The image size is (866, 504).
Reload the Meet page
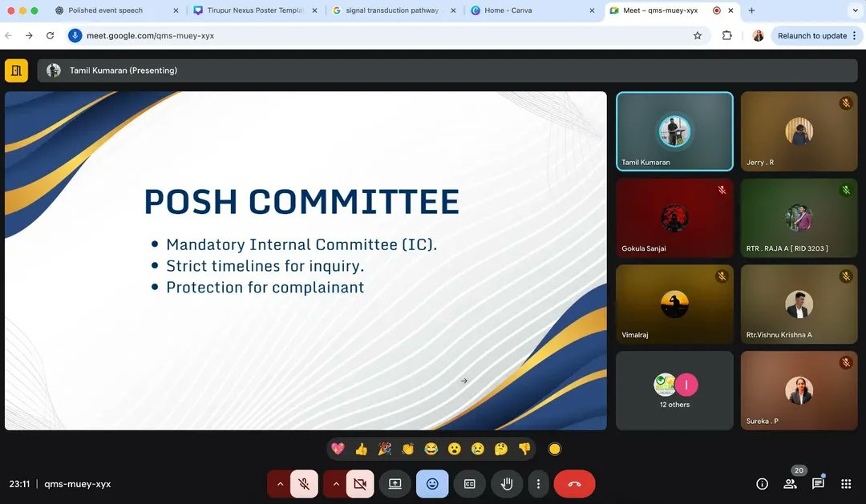pyautogui.click(x=50, y=35)
